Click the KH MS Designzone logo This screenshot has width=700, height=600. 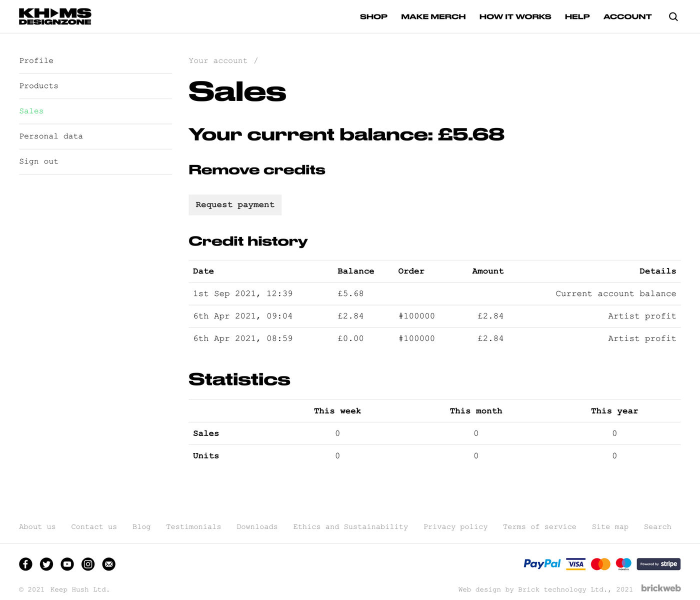[55, 16]
